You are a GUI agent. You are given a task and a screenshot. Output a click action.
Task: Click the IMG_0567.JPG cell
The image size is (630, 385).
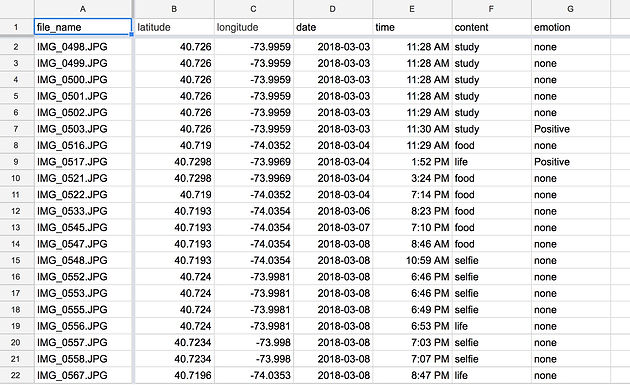tap(83, 375)
